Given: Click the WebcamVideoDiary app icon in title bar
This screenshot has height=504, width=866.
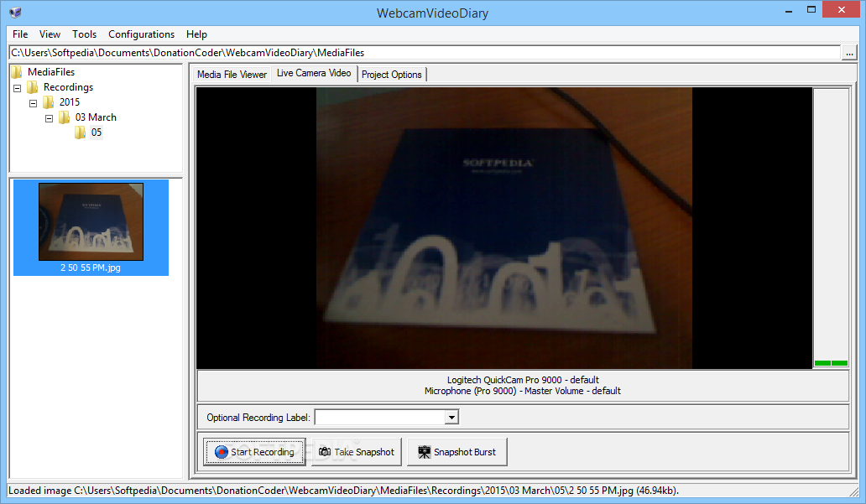Looking at the screenshot, I should (15, 12).
